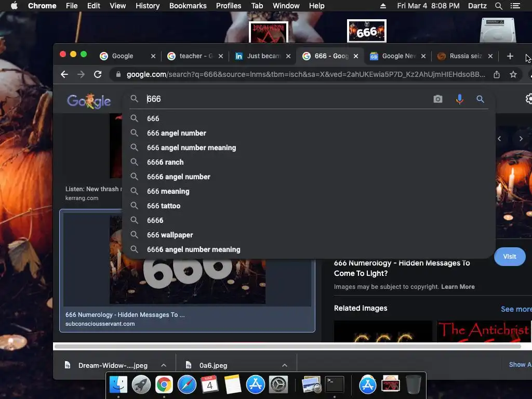Open The Antichrist related image thumbnail
This screenshot has height=399, width=532.
[x=484, y=331]
